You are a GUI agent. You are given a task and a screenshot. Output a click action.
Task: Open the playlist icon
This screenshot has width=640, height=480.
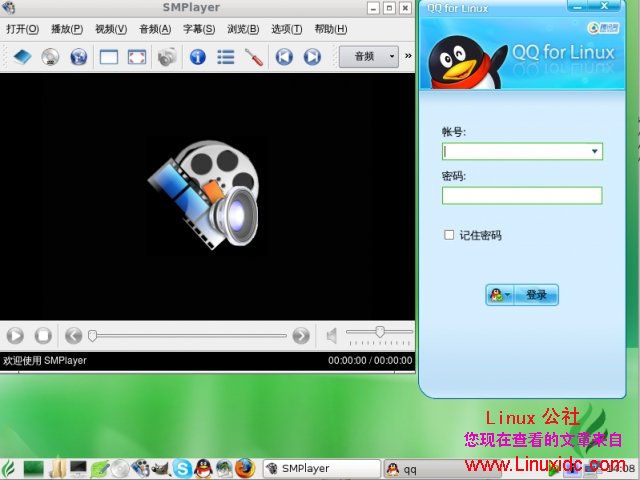(x=226, y=57)
